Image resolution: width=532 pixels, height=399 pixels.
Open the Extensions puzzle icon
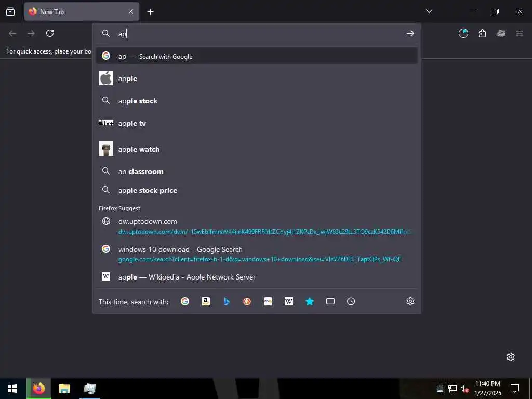coord(482,33)
